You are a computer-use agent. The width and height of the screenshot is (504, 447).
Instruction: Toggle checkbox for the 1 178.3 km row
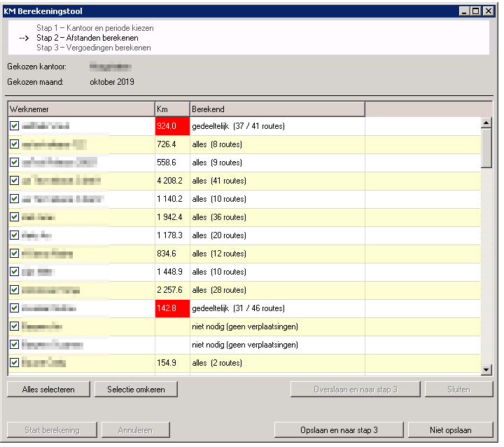click(x=14, y=235)
